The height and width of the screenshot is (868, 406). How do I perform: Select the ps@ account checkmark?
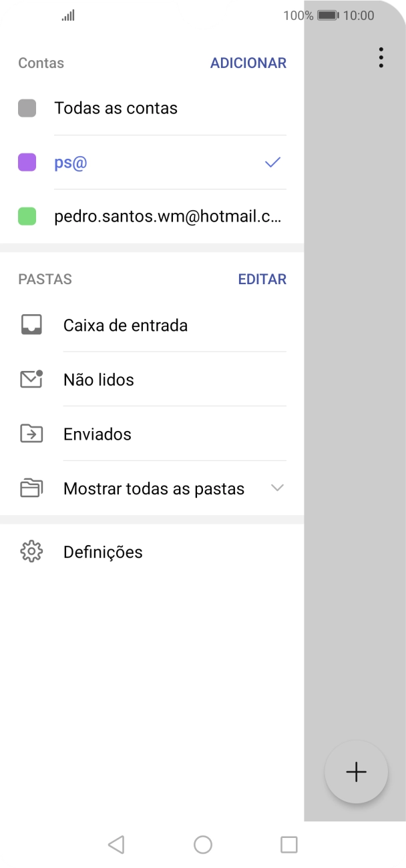coord(272,162)
